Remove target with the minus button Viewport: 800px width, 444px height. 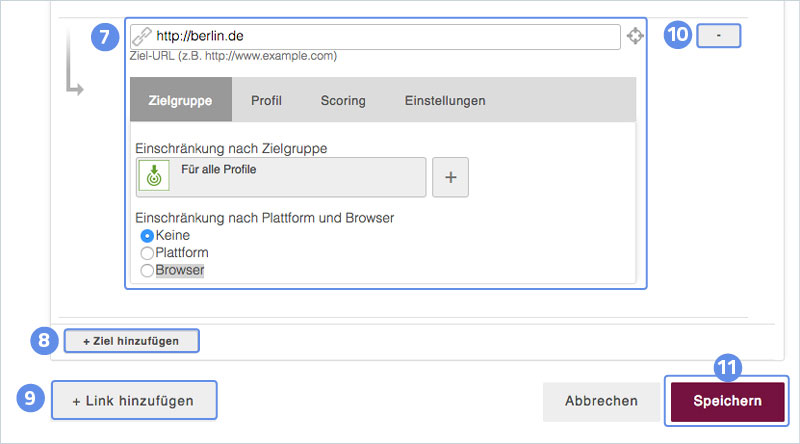point(719,35)
